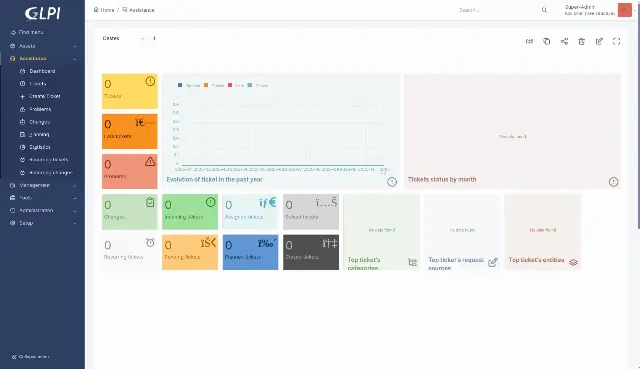This screenshot has width=640, height=369.
Task: Click the icon on the Pending tickets card
Action: pyautogui.click(x=208, y=243)
